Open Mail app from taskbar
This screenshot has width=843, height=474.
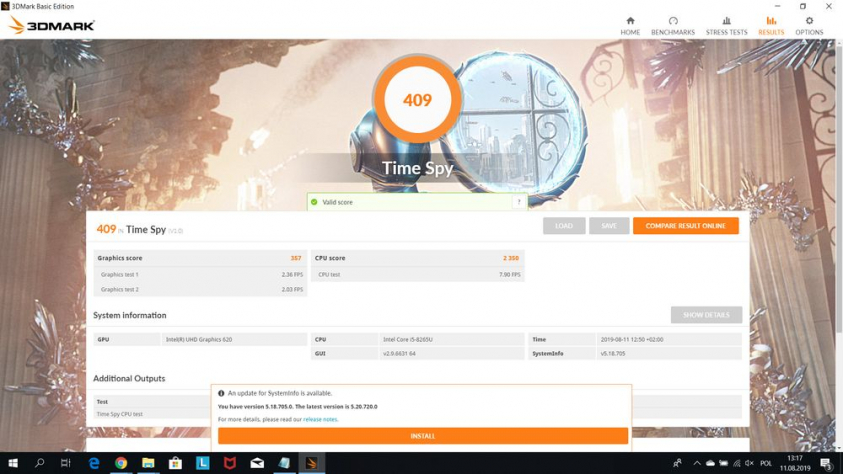[x=257, y=463]
